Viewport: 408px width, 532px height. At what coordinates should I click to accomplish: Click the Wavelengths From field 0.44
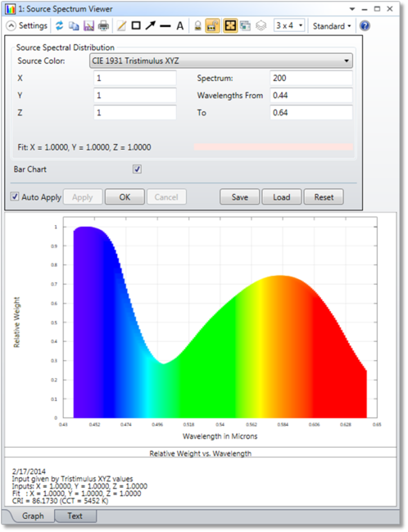(x=311, y=95)
